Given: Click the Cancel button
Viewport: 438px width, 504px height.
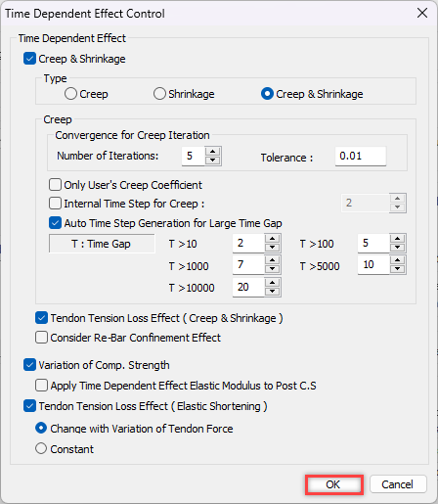Looking at the screenshot, I should [398, 484].
